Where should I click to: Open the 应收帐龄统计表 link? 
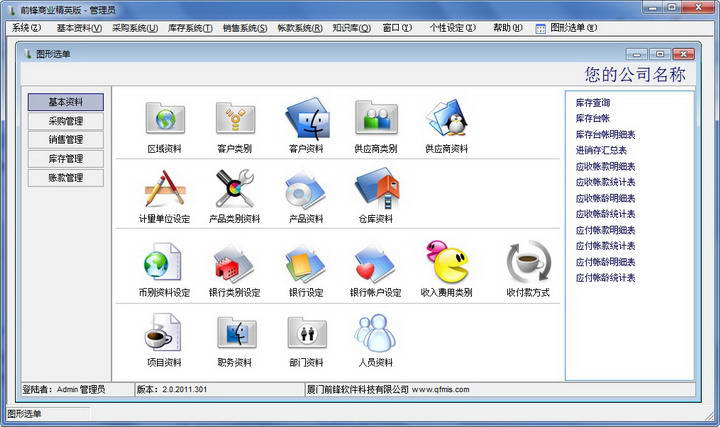(x=606, y=214)
